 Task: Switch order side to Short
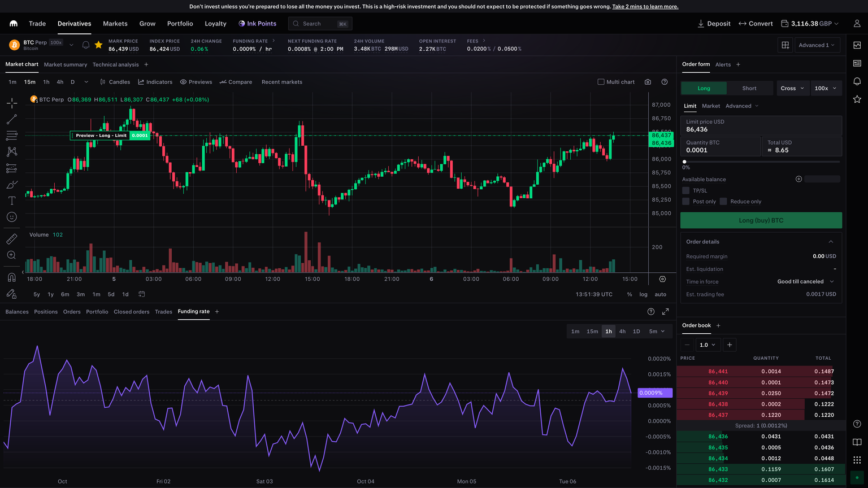click(x=749, y=88)
